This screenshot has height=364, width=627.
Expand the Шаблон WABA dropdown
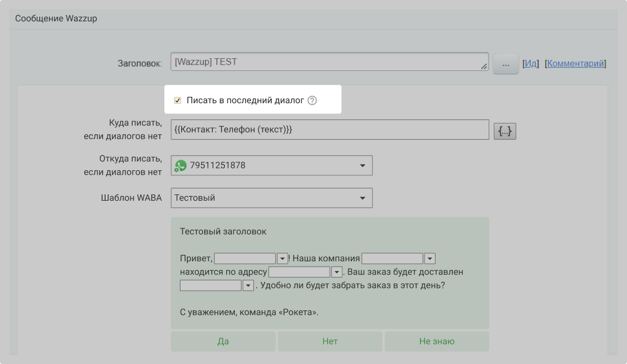[x=362, y=198]
